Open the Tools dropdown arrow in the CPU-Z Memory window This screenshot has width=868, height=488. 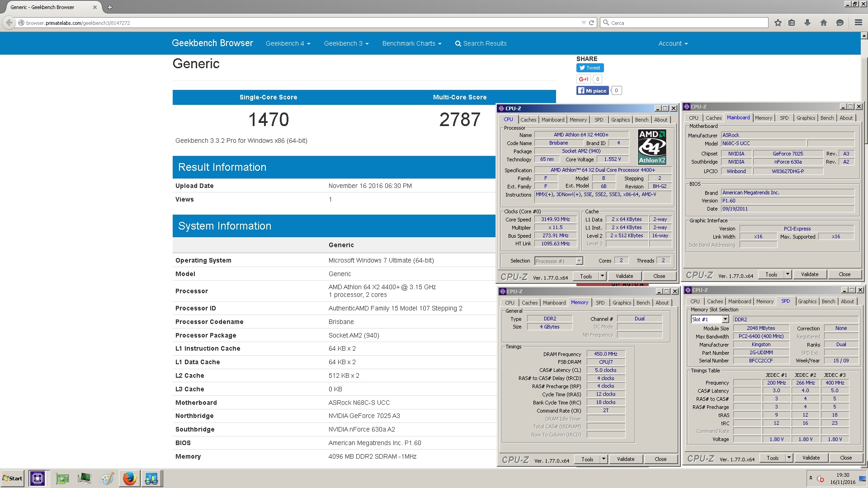(x=604, y=459)
